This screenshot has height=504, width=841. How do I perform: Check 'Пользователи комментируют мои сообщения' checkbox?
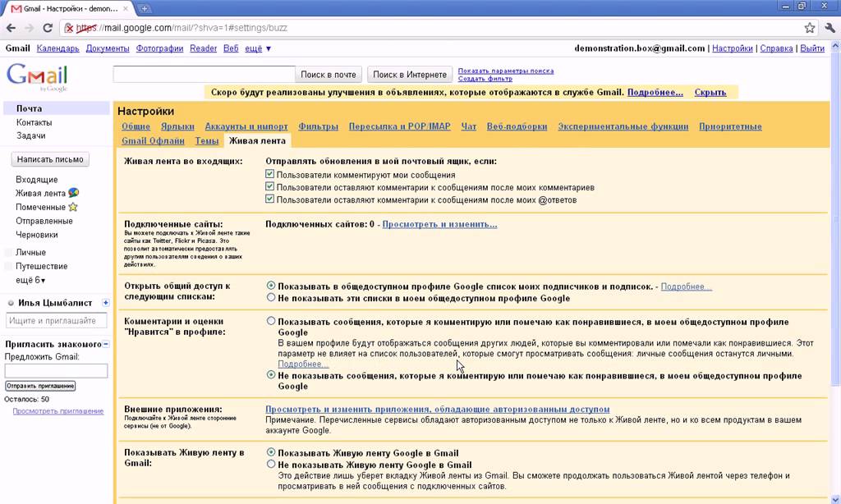[269, 174]
